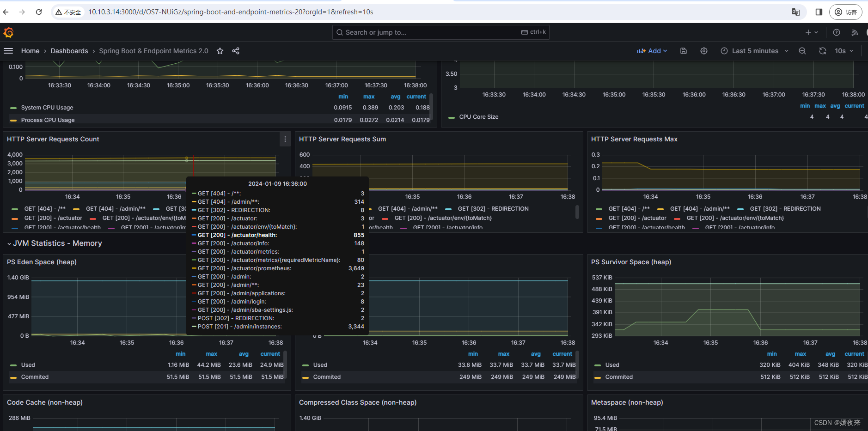Click the browser translate icon
The height and width of the screenshot is (431, 868).
click(796, 12)
